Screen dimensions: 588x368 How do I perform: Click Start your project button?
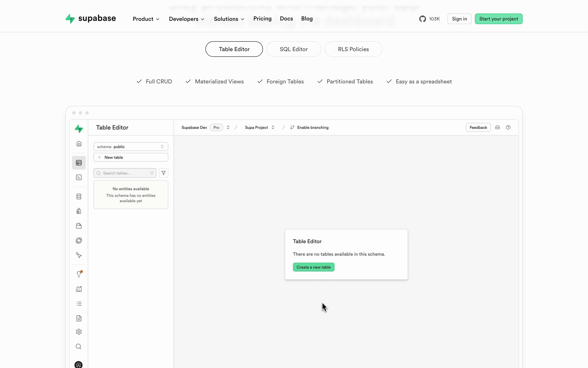tap(499, 19)
